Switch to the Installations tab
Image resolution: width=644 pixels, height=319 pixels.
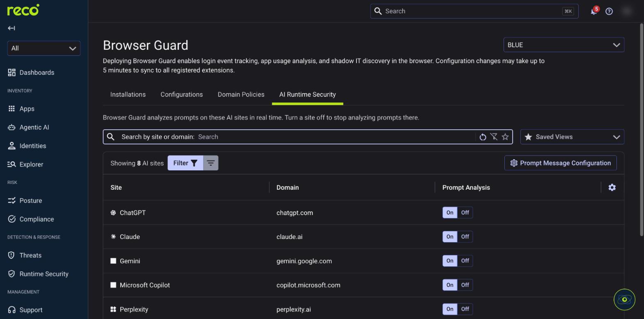[128, 94]
